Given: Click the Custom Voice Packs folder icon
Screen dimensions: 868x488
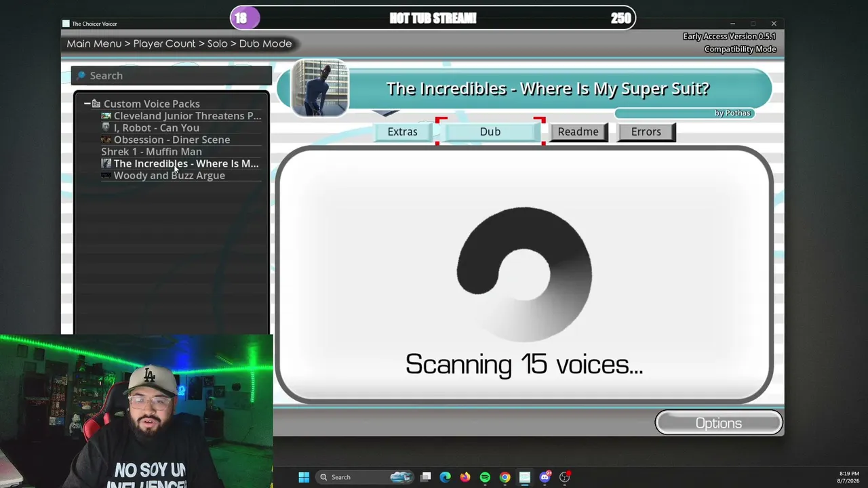Looking at the screenshot, I should 96,104.
